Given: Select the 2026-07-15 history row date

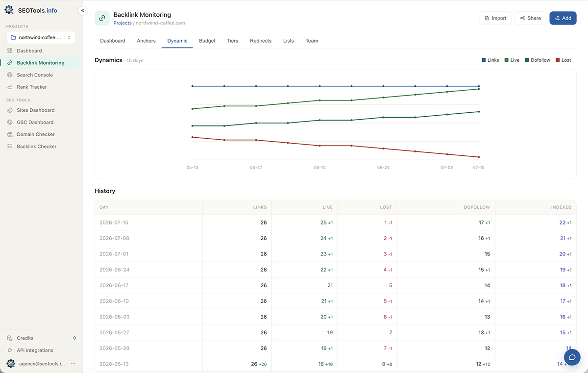Looking at the screenshot, I should (x=114, y=223).
